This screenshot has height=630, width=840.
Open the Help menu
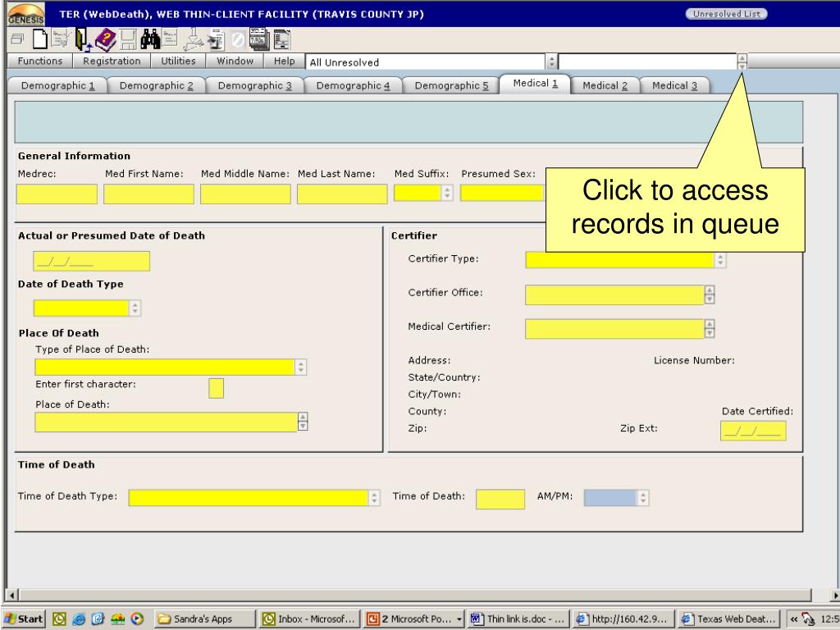point(284,61)
